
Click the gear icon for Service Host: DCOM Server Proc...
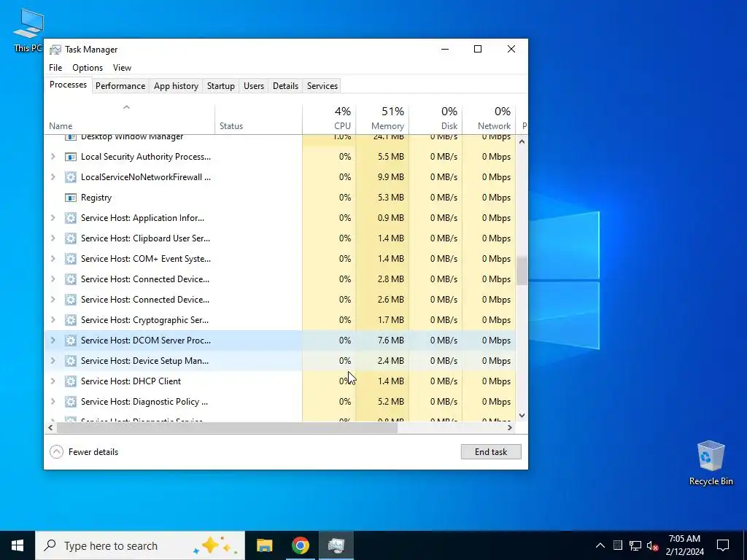pyautogui.click(x=71, y=341)
